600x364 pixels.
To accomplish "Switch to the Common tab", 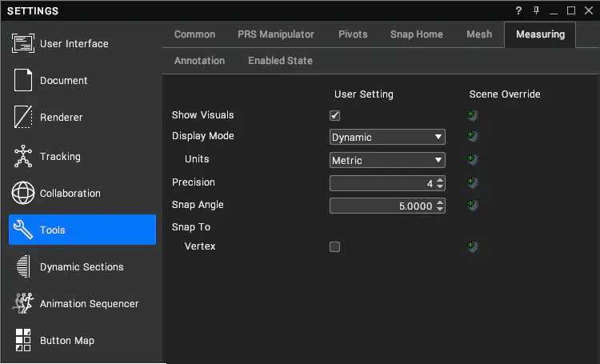I will pos(194,34).
